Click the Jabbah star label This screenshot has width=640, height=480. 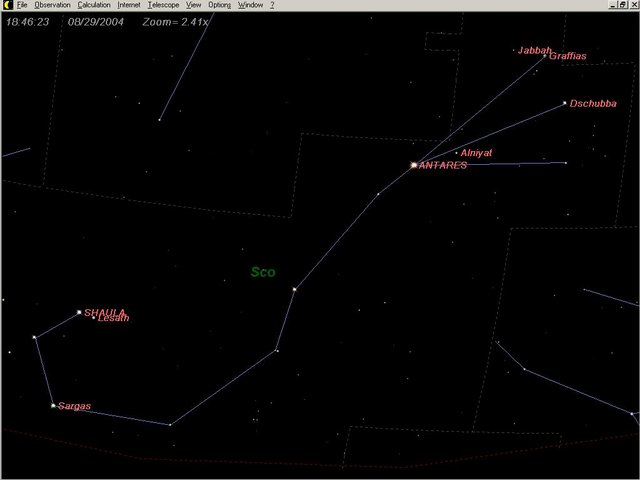pos(534,50)
